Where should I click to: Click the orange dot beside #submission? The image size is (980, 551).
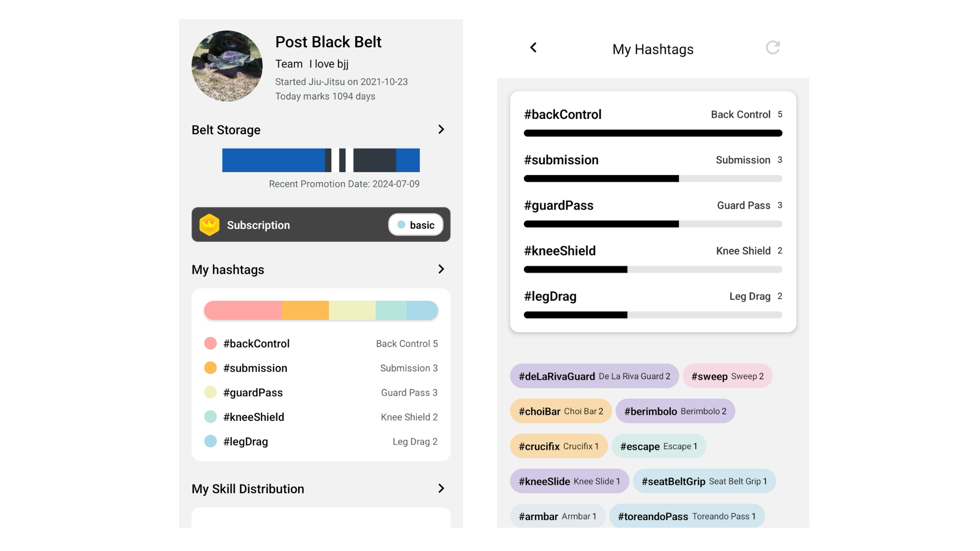pyautogui.click(x=210, y=368)
